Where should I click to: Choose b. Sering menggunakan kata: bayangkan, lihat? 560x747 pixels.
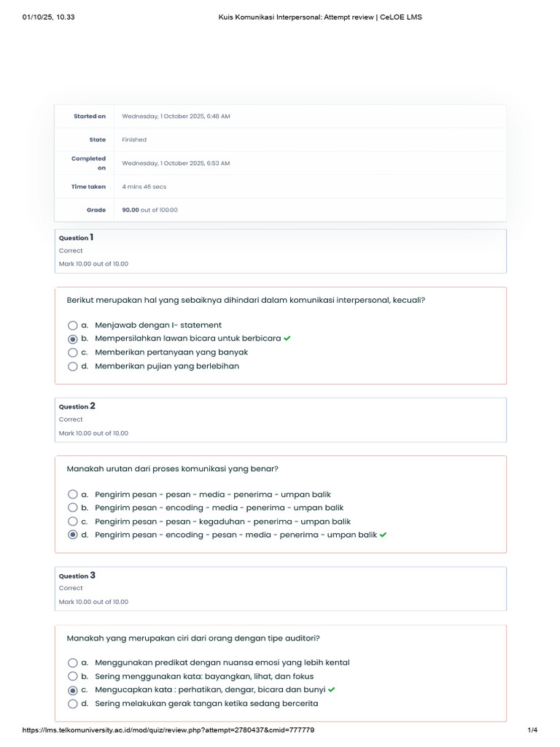click(72, 676)
